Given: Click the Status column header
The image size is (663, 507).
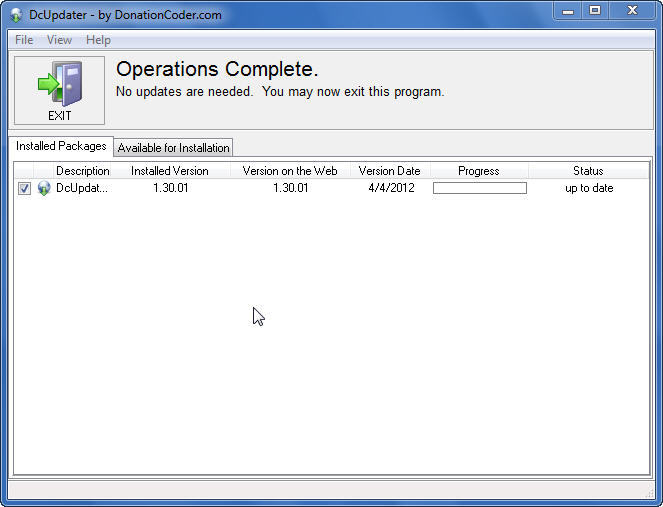Looking at the screenshot, I should (588, 171).
